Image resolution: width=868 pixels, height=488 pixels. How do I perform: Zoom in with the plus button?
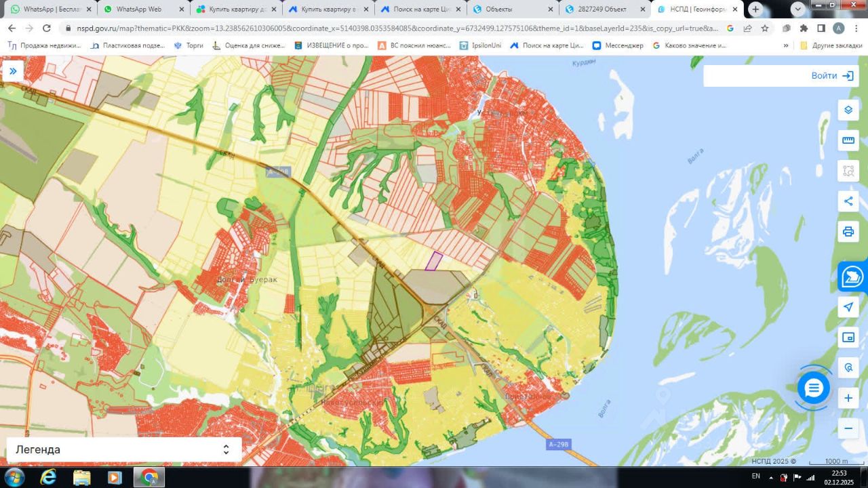(848, 398)
